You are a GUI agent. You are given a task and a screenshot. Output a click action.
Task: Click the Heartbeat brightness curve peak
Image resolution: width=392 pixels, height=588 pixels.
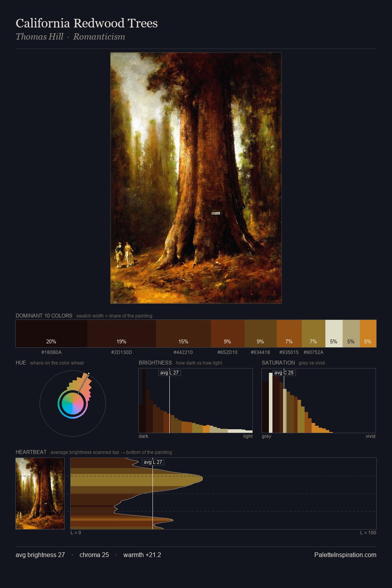pyautogui.click(x=202, y=478)
